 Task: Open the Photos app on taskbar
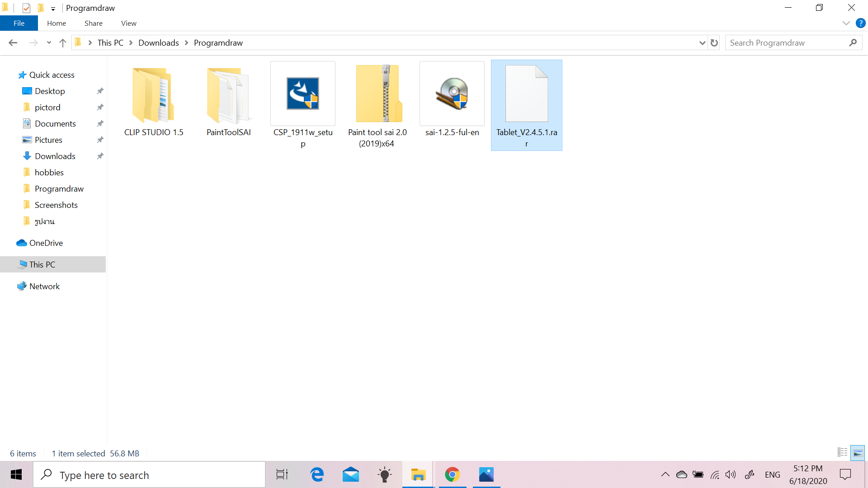[x=486, y=475]
